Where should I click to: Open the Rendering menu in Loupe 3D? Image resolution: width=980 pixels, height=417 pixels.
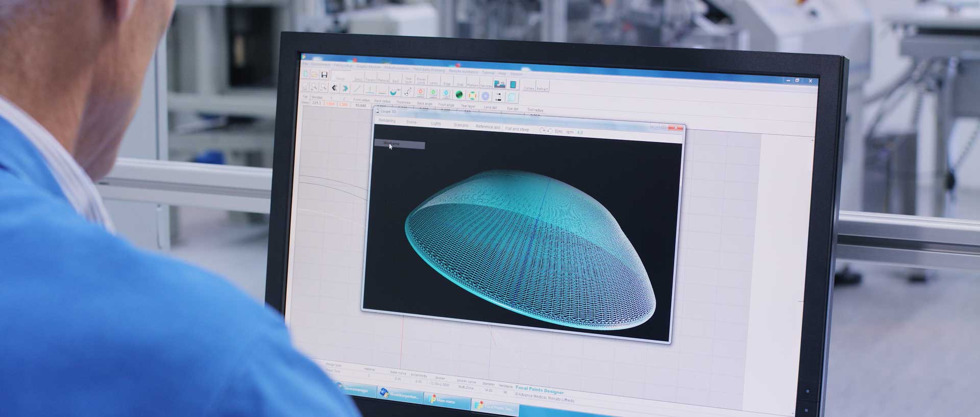point(387,121)
